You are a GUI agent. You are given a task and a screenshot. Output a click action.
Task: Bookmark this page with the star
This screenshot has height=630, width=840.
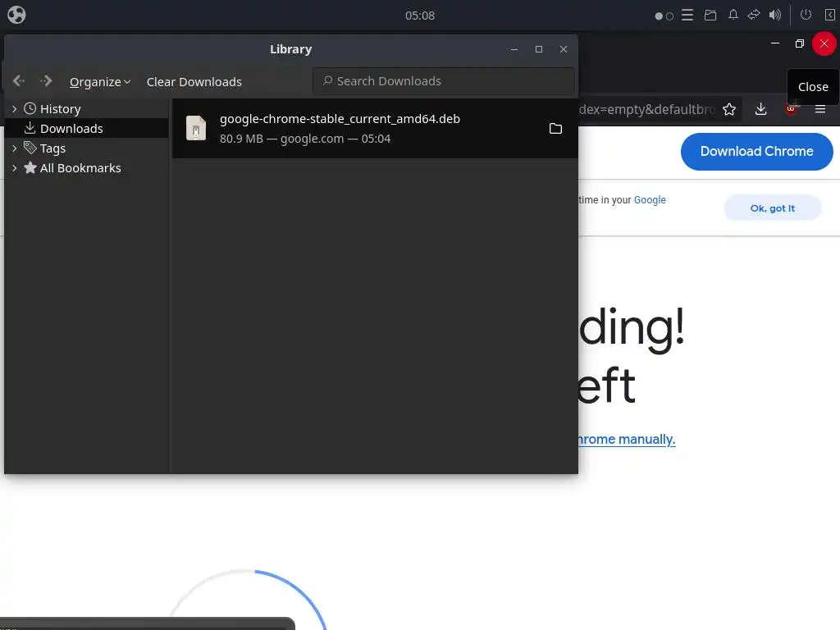click(729, 110)
